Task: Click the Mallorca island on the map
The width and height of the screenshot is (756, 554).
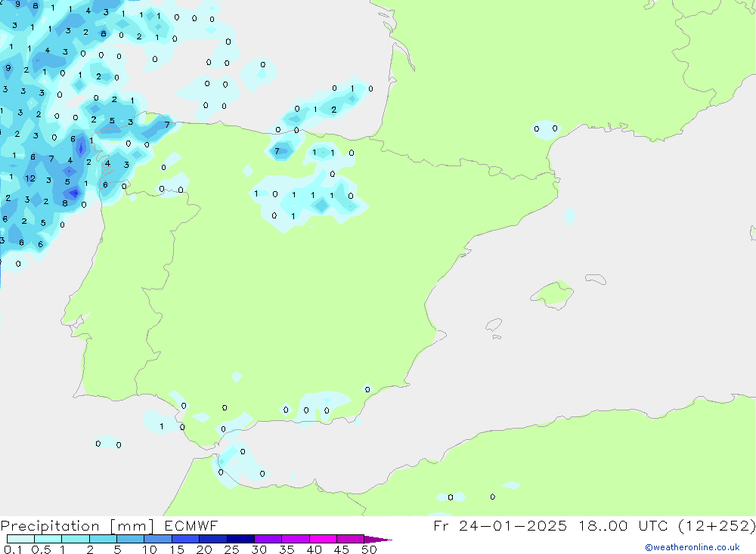Action: point(553,293)
